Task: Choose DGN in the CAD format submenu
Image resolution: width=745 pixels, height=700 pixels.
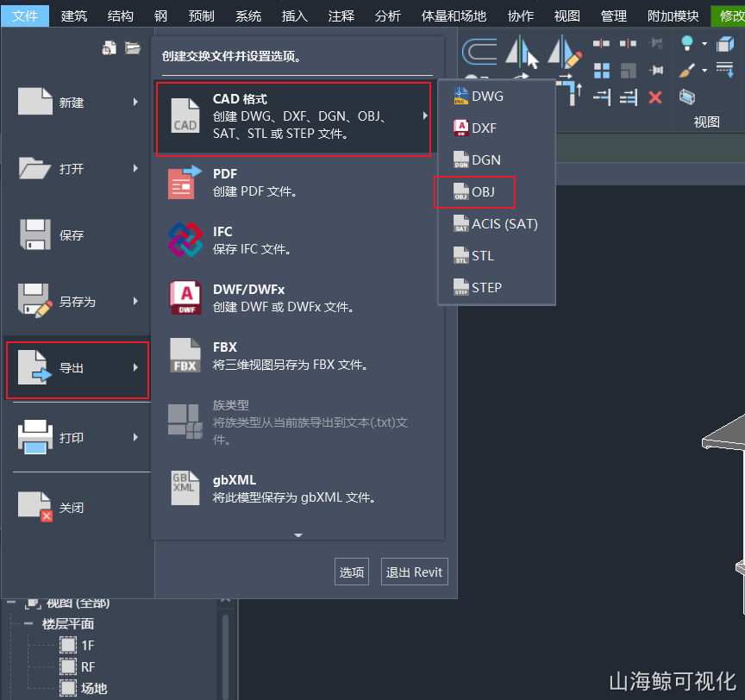Action: coord(497,159)
